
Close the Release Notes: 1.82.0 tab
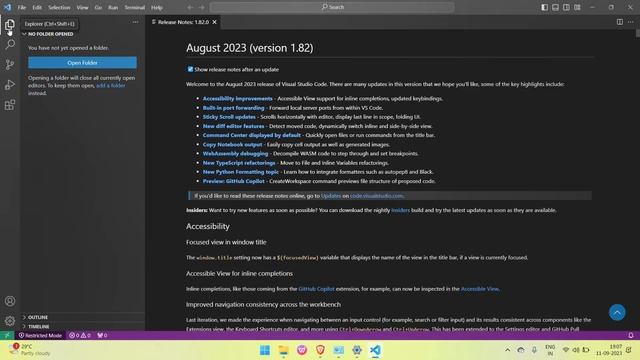[215, 22]
